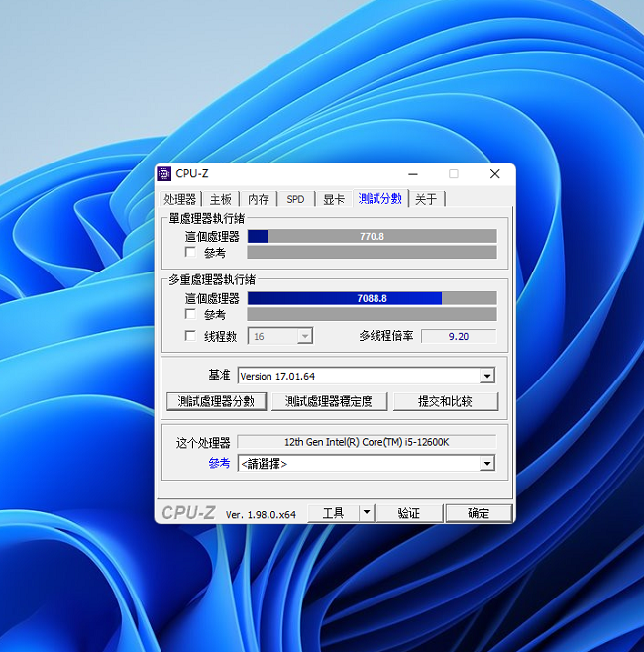Expand the 基准 Version 17.01.64 dropdown
This screenshot has height=652, width=644.
[x=486, y=376]
